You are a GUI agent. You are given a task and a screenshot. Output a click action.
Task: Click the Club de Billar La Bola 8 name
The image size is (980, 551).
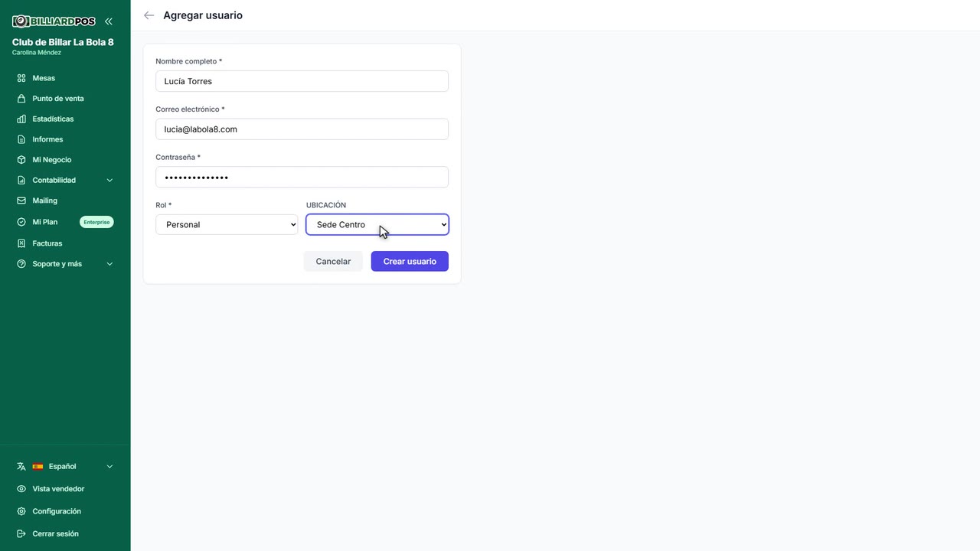[63, 42]
